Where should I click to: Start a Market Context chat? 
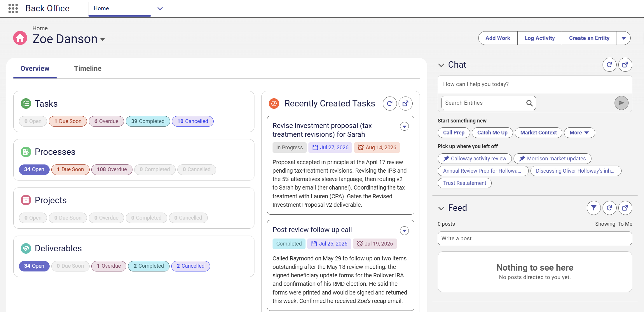(x=538, y=133)
